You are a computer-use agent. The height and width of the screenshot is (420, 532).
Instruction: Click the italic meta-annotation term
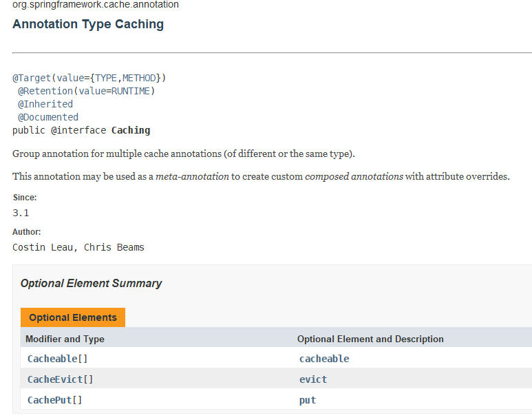coord(192,176)
